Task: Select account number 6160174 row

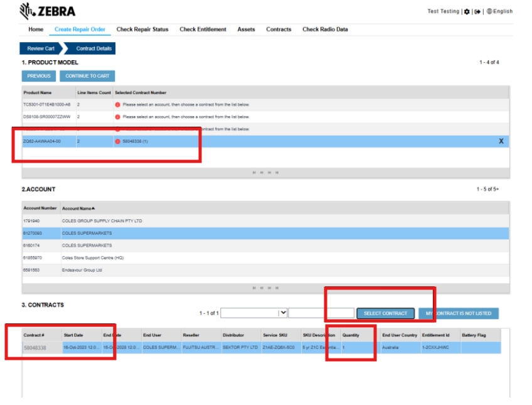Action: [x=265, y=246]
